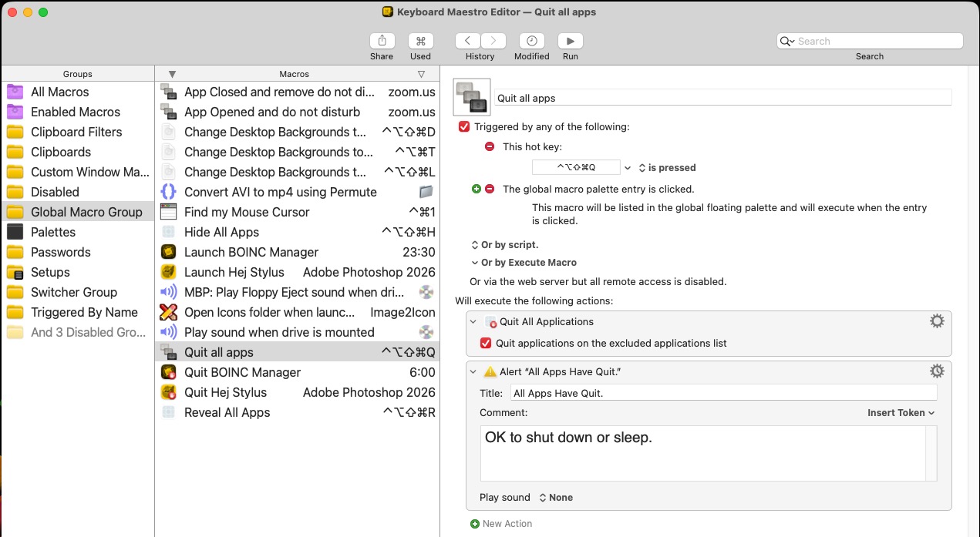The height and width of the screenshot is (537, 980).
Task: Open gear menu for the Alert action
Action: (x=937, y=371)
